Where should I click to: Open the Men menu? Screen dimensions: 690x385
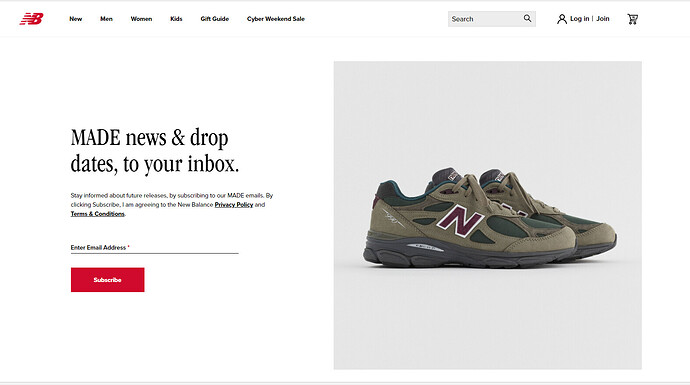point(106,19)
